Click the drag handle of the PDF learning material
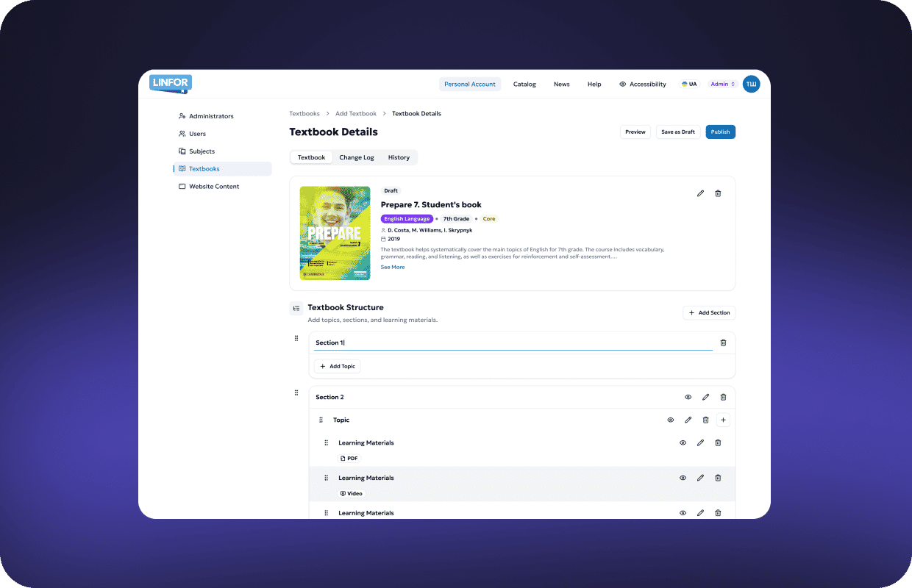 [326, 443]
